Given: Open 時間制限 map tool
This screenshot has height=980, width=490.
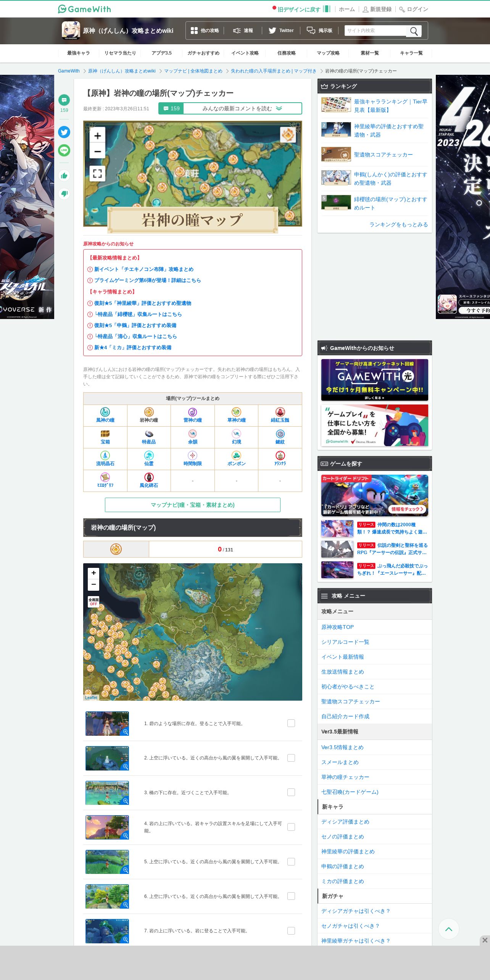Looking at the screenshot, I should coord(193,459).
